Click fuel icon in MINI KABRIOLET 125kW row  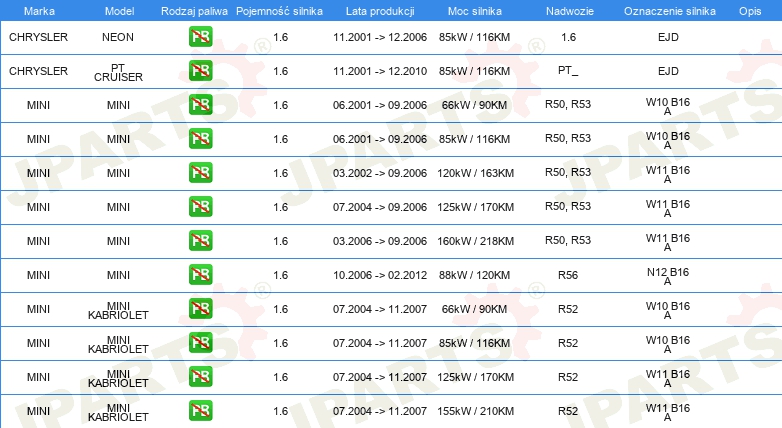pos(200,376)
